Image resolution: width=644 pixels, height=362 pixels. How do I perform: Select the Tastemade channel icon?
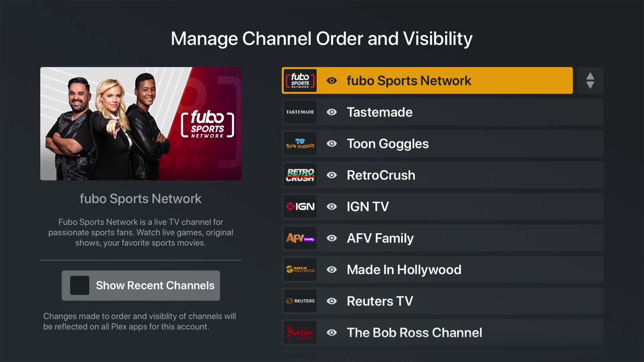(300, 112)
